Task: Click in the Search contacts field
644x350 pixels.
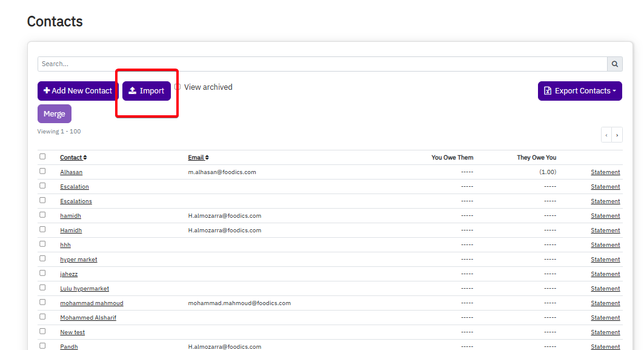Action: tap(321, 64)
